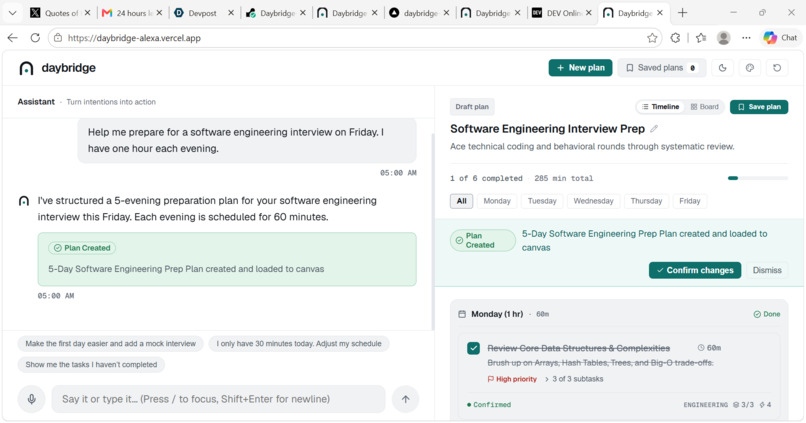806x423 pixels.
Task: Click the 60m clock icon on task
Action: [x=700, y=348]
